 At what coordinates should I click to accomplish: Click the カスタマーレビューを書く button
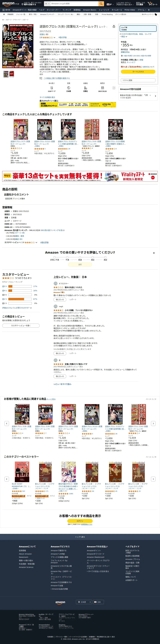pyautogui.click(x=21, y=325)
